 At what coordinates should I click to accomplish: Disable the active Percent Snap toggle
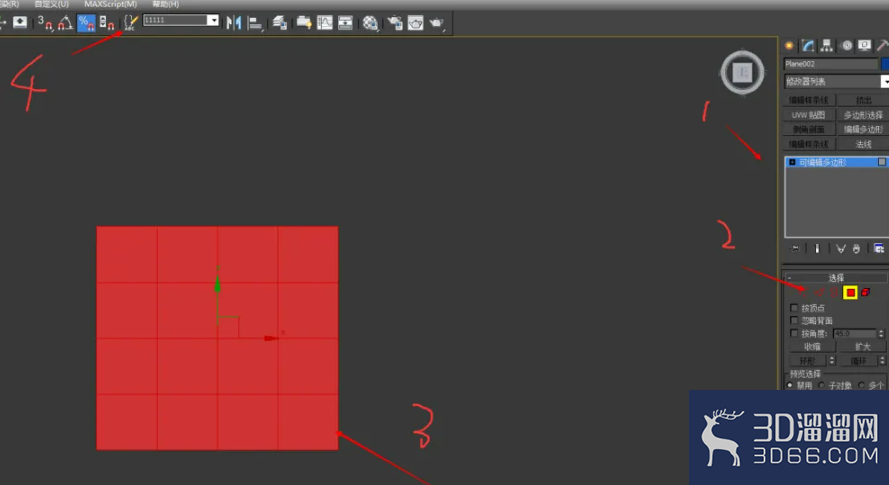86,23
